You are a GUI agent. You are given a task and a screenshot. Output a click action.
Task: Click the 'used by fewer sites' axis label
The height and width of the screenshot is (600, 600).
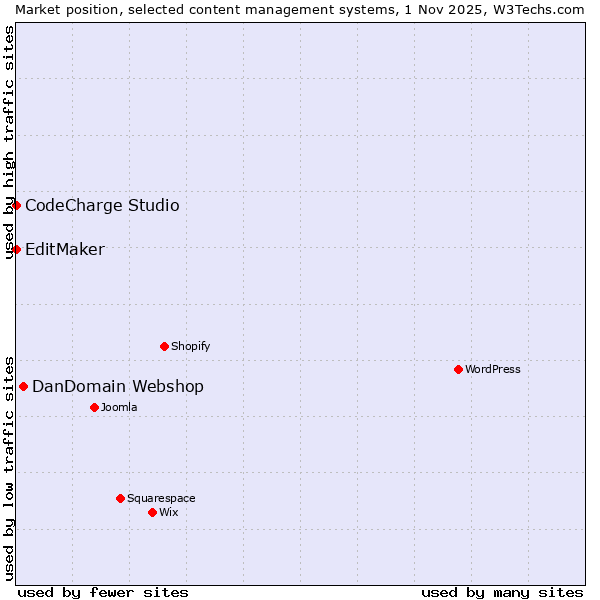click(103, 592)
